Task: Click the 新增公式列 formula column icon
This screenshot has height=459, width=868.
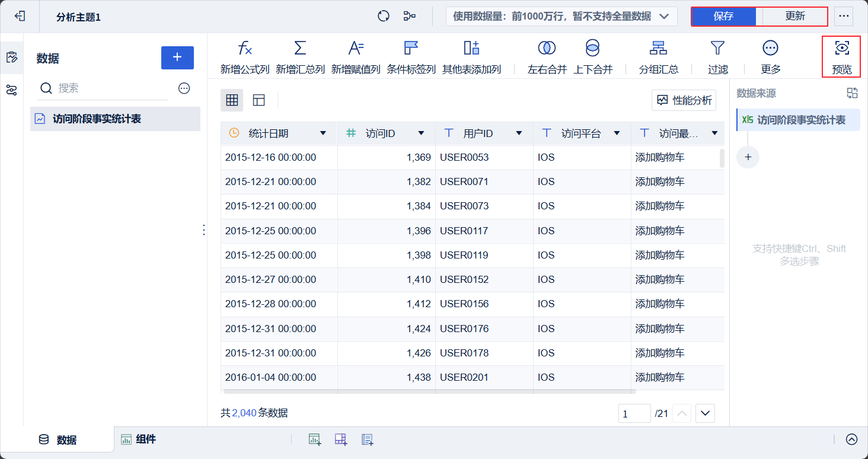Action: pos(245,49)
